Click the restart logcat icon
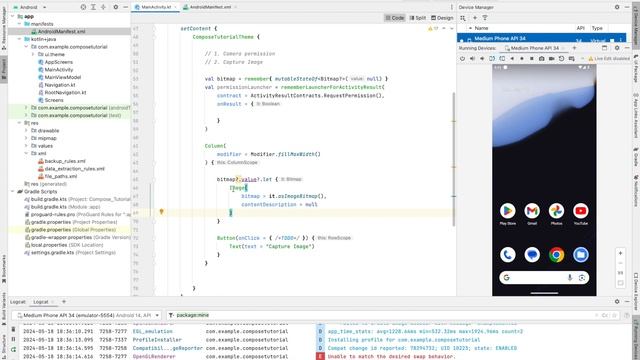Screen dimensions: 640x360 point(13,349)
